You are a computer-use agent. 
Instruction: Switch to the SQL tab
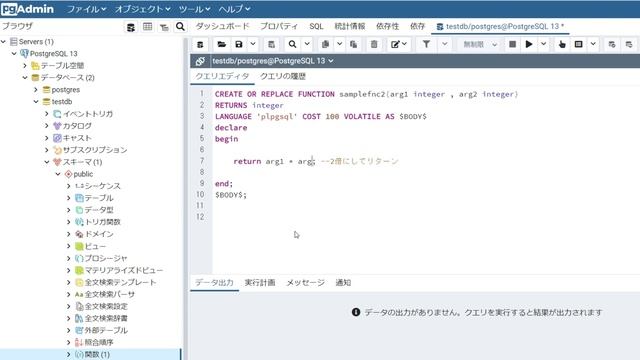tap(316, 27)
